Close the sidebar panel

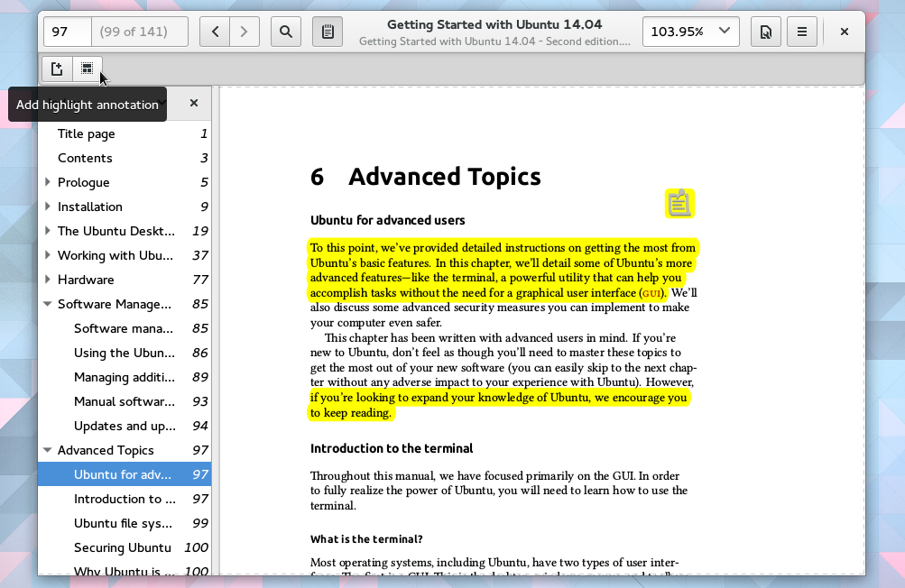(x=194, y=103)
